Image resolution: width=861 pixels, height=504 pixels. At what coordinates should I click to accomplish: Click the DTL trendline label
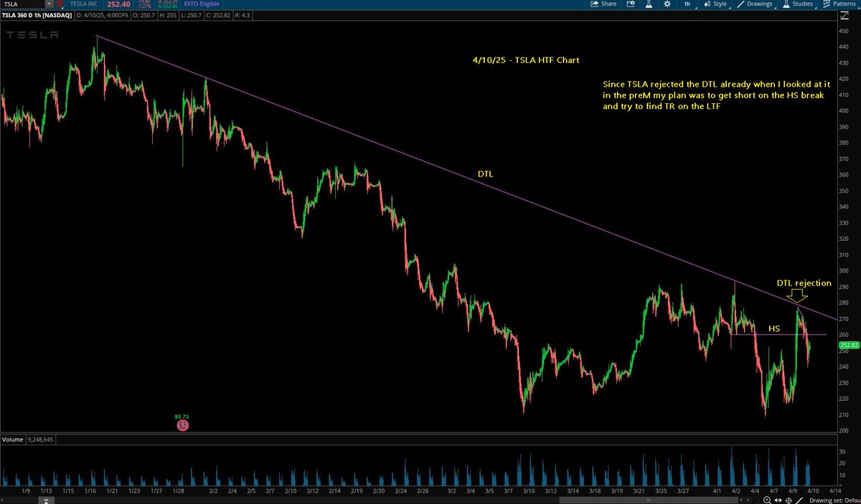click(486, 174)
